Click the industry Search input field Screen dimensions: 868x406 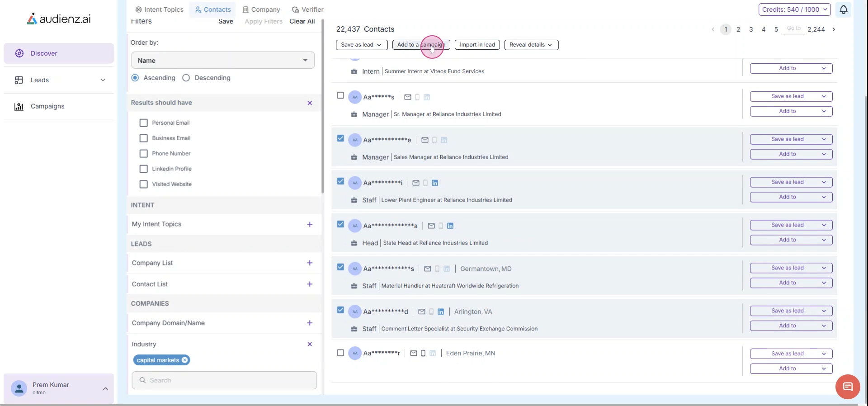click(224, 380)
